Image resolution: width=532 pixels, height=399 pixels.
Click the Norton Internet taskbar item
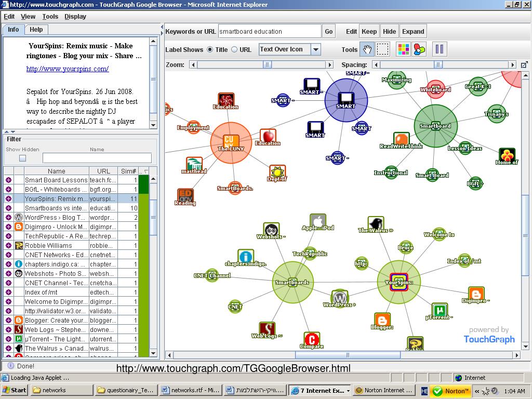point(384,390)
